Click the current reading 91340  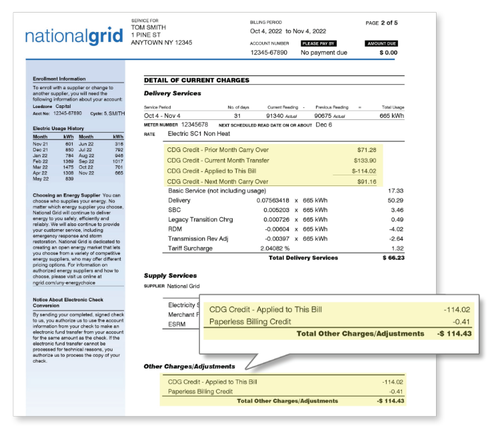pos(275,116)
